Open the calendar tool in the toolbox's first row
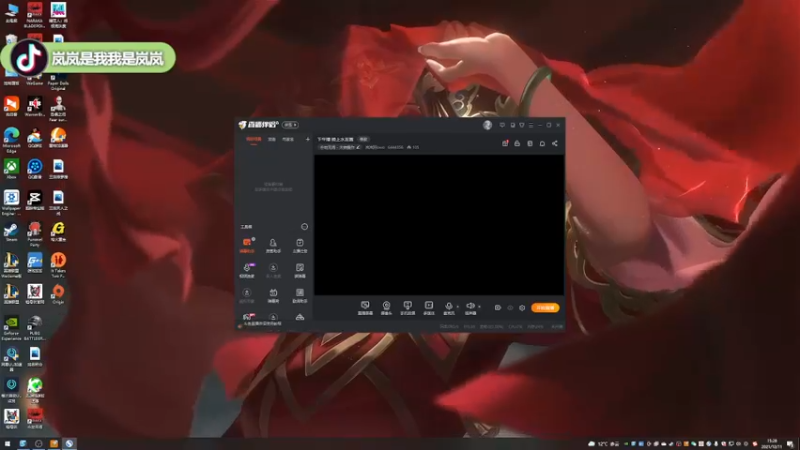Viewport: 800px width, 450px height. coord(299,245)
